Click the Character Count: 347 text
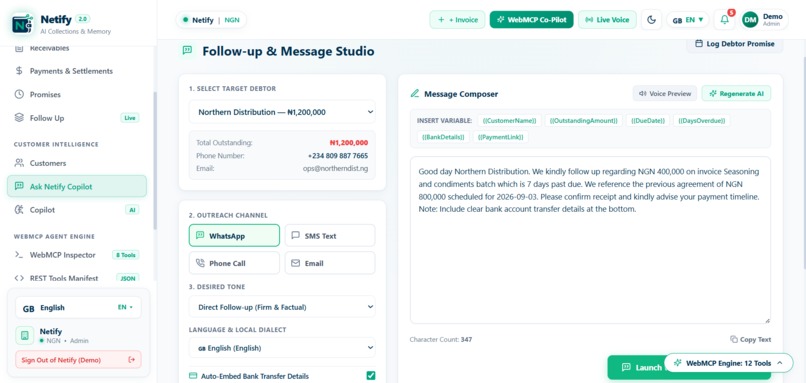The height and width of the screenshot is (383, 806). point(441,339)
